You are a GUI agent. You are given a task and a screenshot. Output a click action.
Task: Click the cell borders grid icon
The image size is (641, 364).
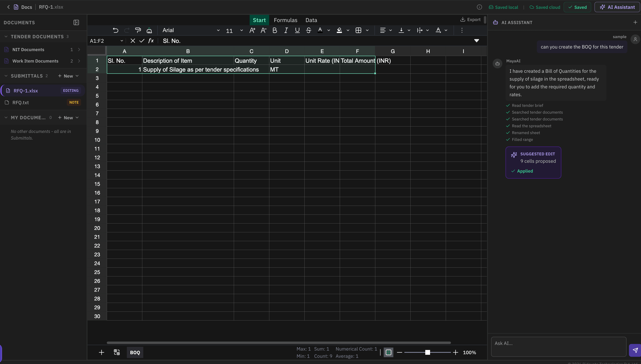358,30
